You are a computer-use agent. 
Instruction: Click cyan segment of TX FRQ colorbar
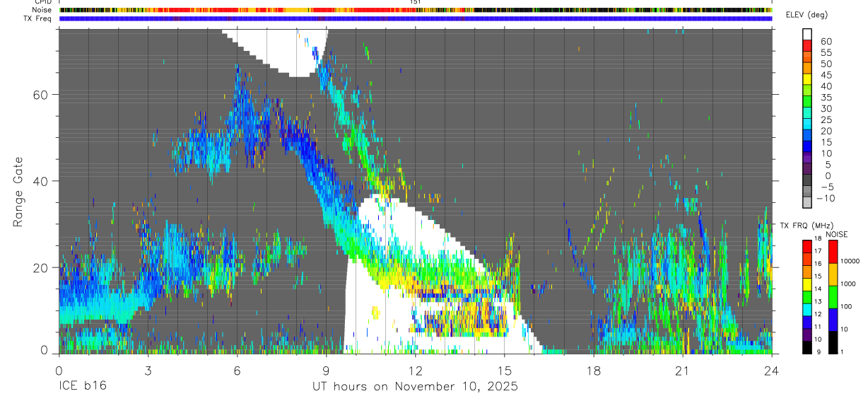click(x=807, y=309)
